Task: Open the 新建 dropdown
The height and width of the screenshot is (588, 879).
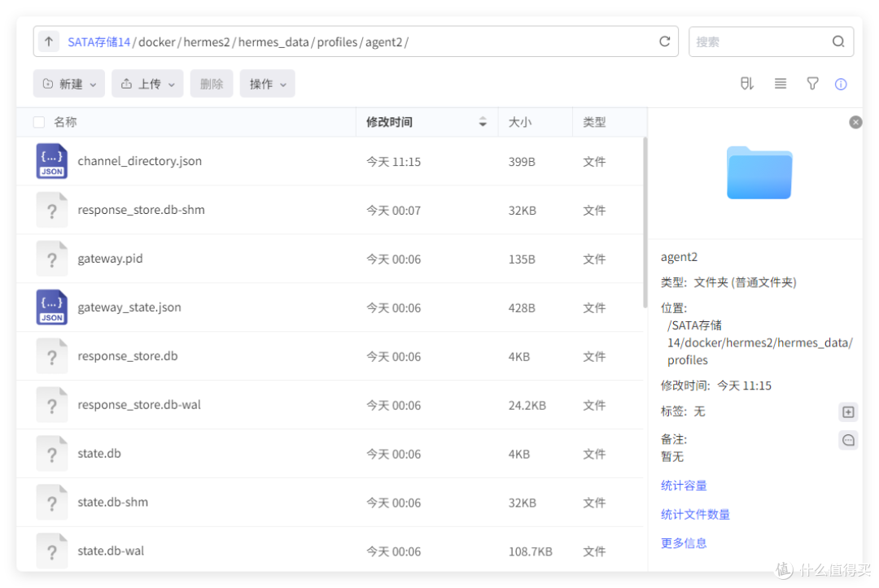Action: click(x=69, y=84)
